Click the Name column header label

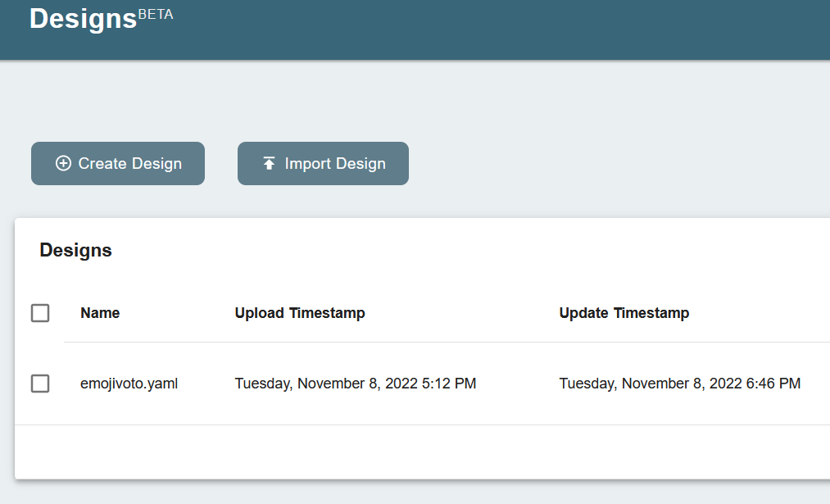click(100, 312)
